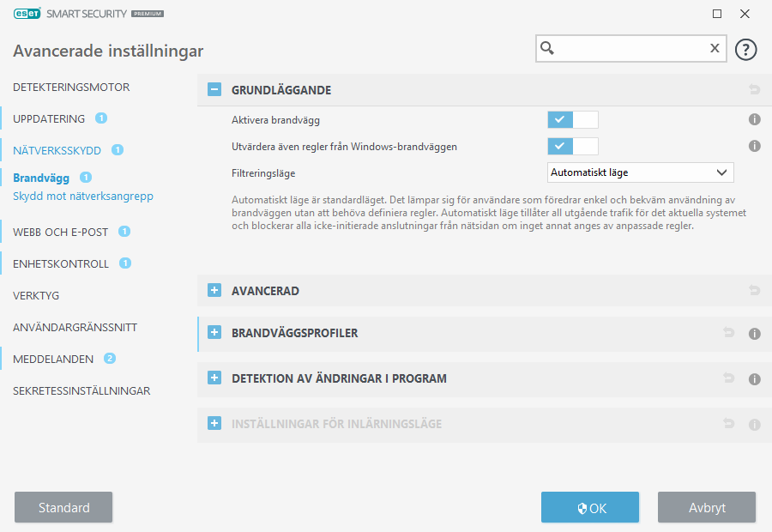Open SEKRETESSINSTÄLLNINGAR

[x=81, y=391]
